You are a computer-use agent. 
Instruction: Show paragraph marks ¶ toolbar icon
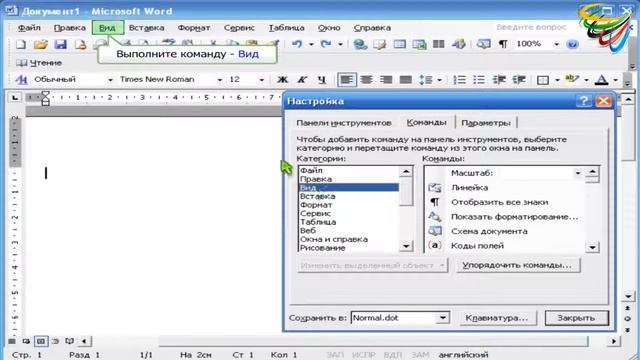[x=503, y=44]
